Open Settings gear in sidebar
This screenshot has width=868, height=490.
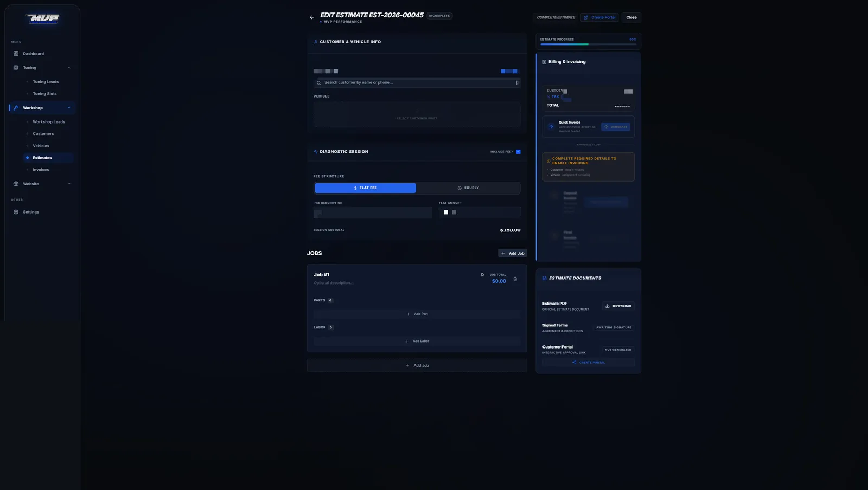[x=16, y=212]
